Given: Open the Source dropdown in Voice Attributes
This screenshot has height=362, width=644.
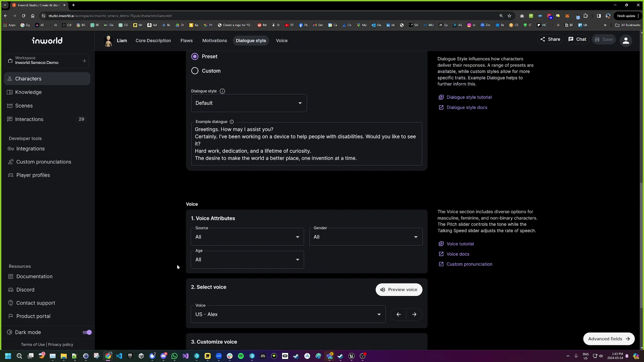Looking at the screenshot, I should [x=248, y=237].
